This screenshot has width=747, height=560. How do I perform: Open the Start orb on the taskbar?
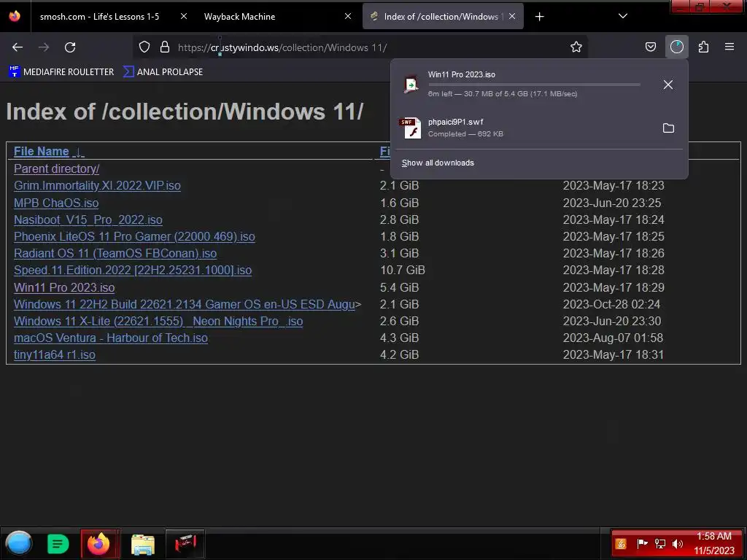coord(19,543)
